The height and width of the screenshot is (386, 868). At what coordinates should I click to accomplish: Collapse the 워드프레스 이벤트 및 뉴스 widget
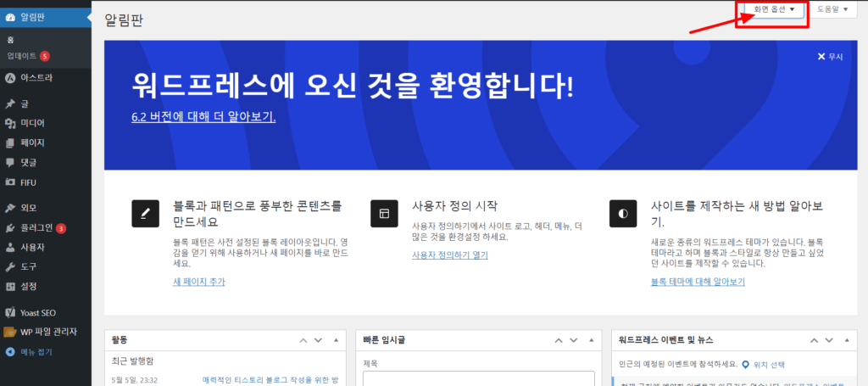[847, 340]
